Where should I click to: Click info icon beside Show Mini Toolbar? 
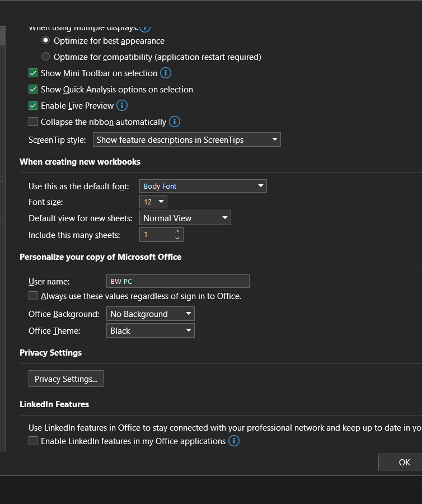[166, 73]
